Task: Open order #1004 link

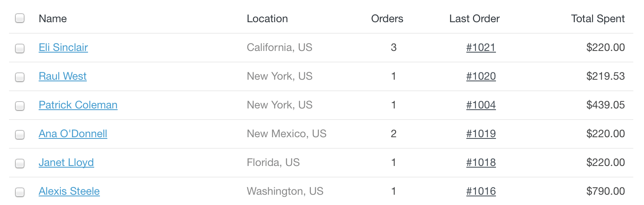Action: 481,105
